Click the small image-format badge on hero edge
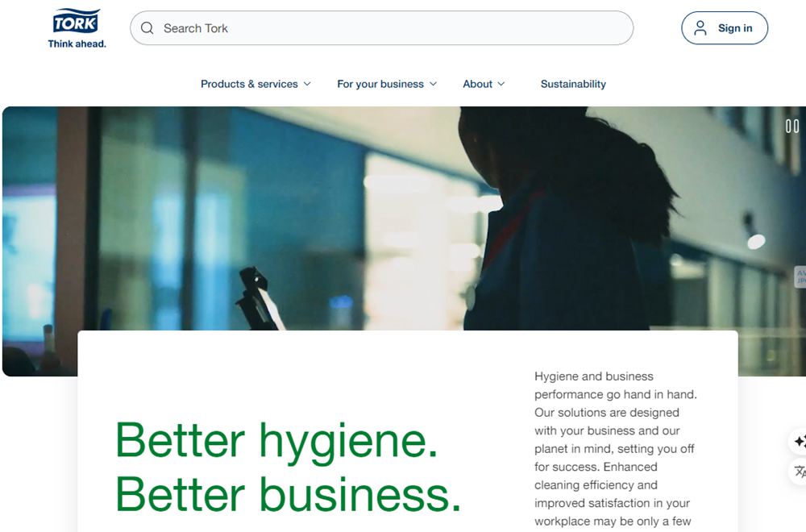 click(800, 276)
